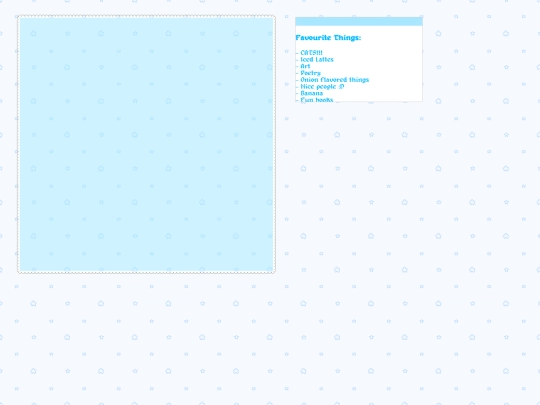Select the "Banana" list entry
This screenshot has height=405, width=540.
coord(312,93)
